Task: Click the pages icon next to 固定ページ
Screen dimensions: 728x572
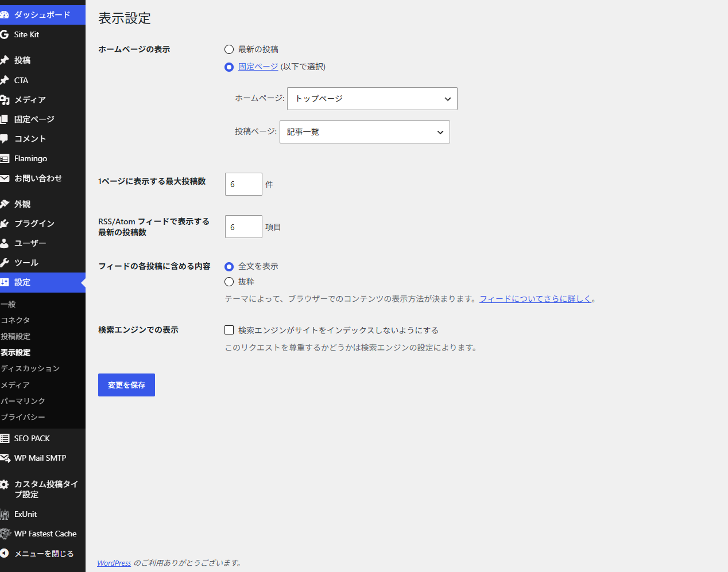Action: coord(4,119)
